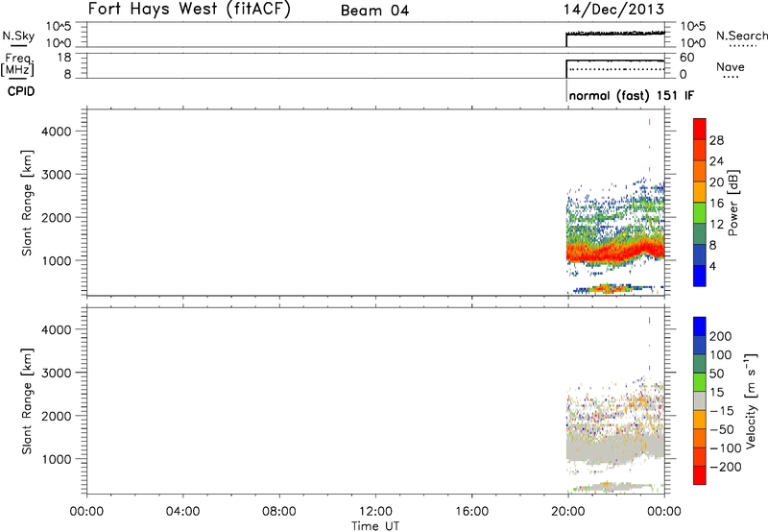This screenshot has width=768, height=532.
Task: Click the 'Beam 04' label
Action: pyautogui.click(x=374, y=11)
